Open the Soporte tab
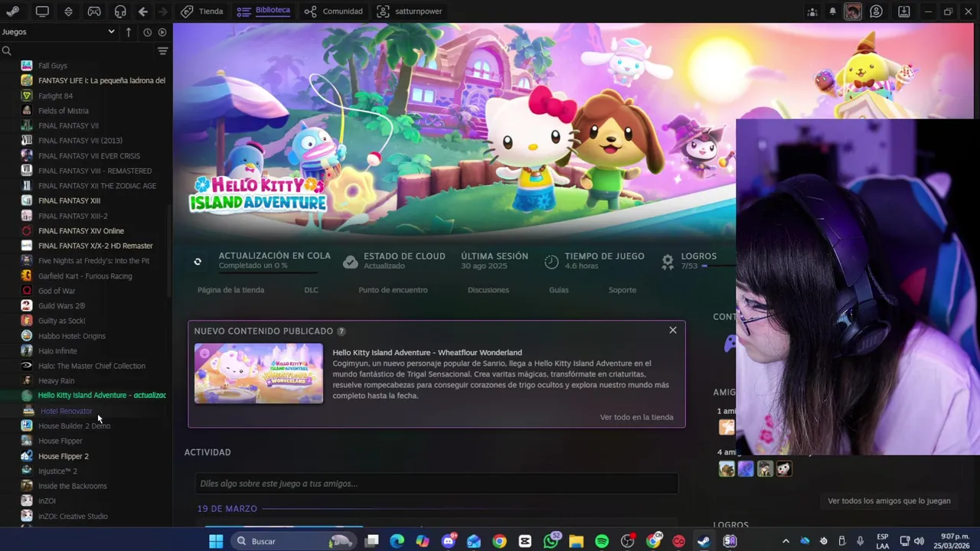 point(622,290)
